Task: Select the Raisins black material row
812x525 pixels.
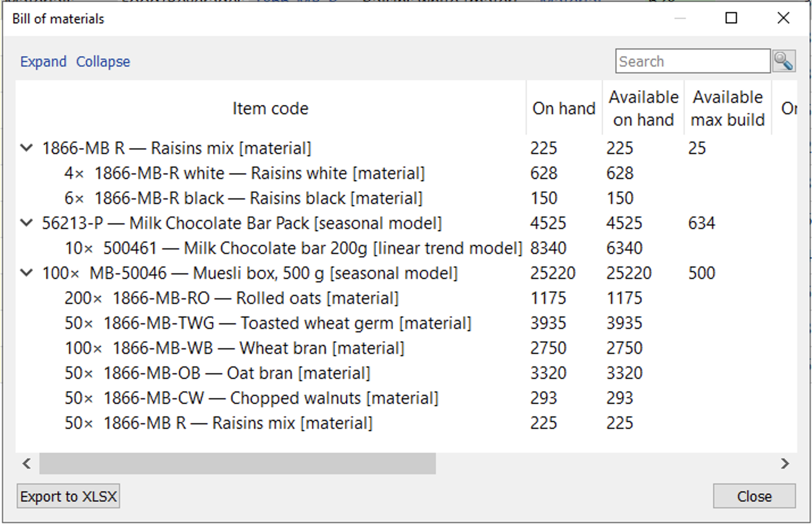Action: [x=258, y=198]
